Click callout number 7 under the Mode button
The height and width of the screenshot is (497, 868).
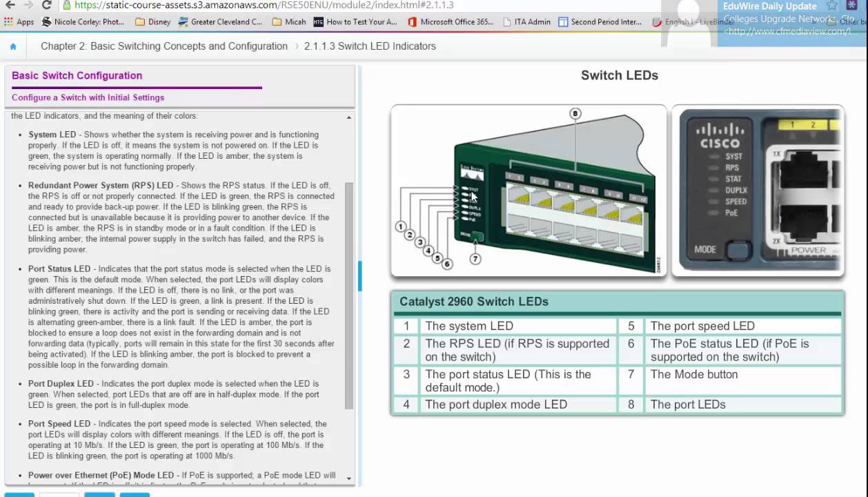point(475,259)
